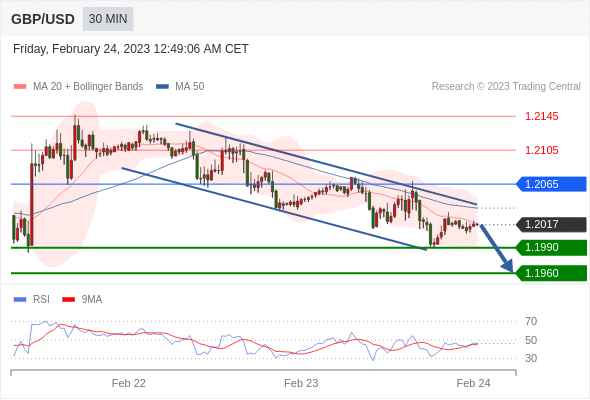Click the RSI 70 axis label
The height and width of the screenshot is (400, 590).
pyautogui.click(x=531, y=321)
